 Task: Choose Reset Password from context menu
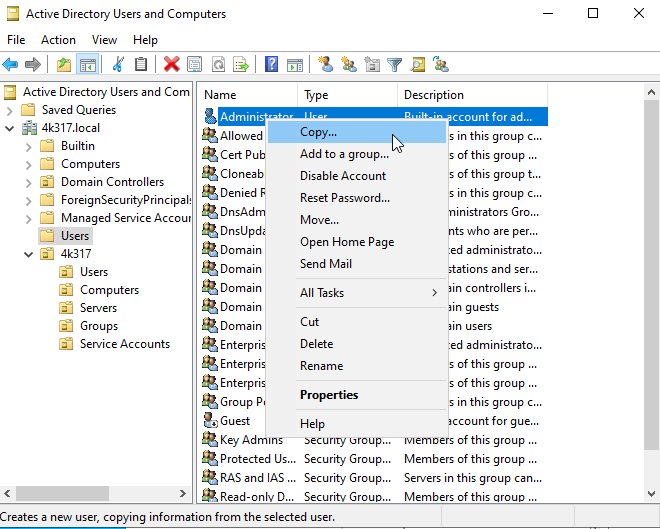click(344, 198)
